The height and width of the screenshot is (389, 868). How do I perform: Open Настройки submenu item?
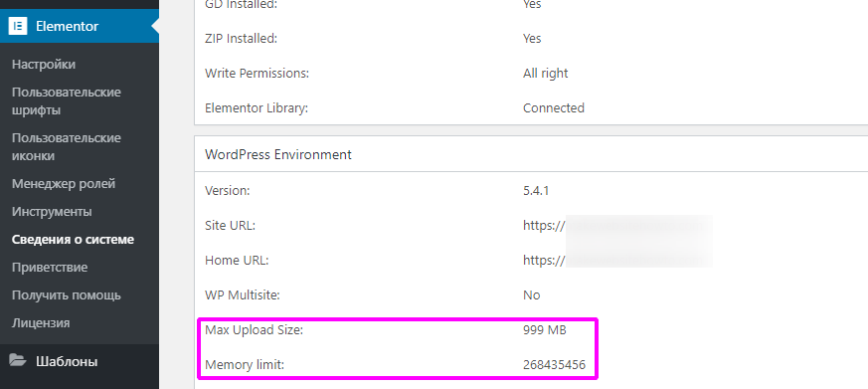point(44,65)
